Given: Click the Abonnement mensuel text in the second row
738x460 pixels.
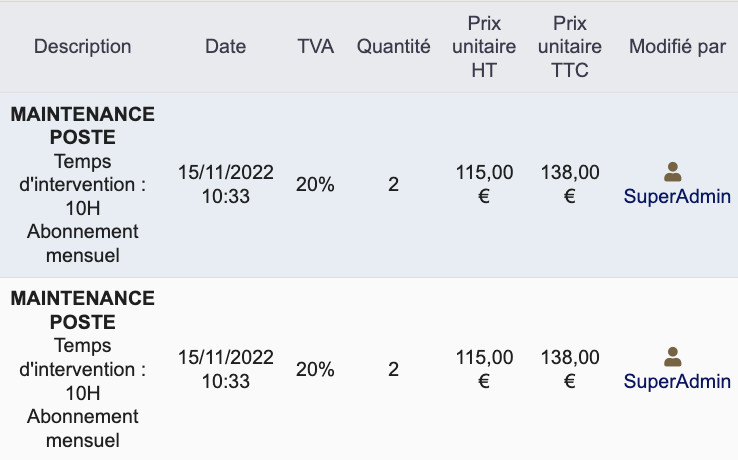Looking at the screenshot, I should pyautogui.click(x=82, y=428).
